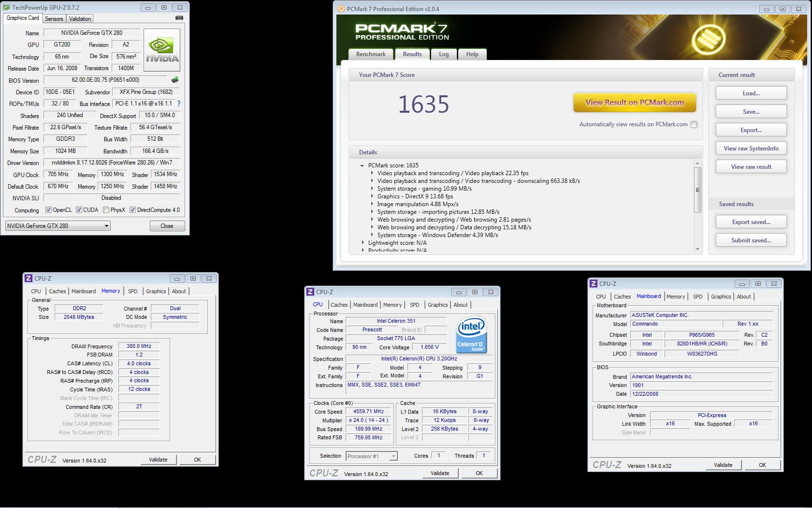Viewport: 812px width, 508px height.
Task: Click the CPU-Z CPU window title bar icon
Action: (x=310, y=292)
